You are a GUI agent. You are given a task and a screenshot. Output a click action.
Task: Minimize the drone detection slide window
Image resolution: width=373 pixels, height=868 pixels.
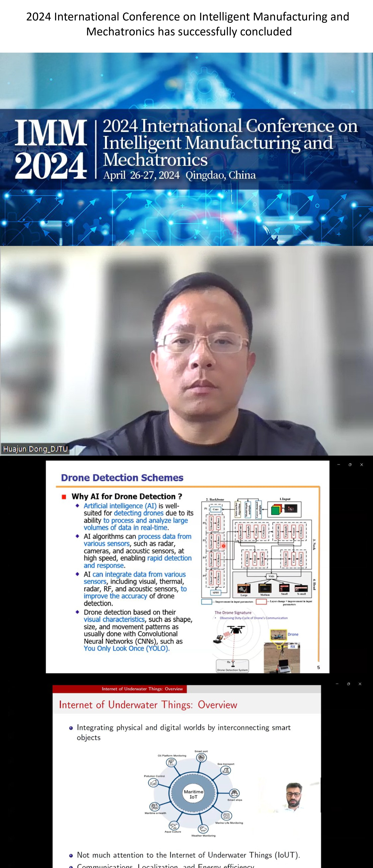(x=338, y=465)
